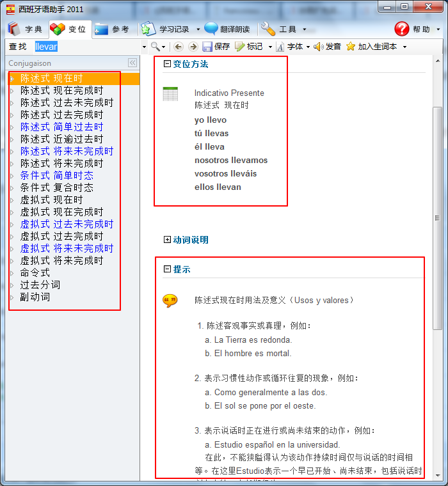Click the 'ellos llevan' conjugation text
Viewport: 448px width, 486px height.
[218, 187]
